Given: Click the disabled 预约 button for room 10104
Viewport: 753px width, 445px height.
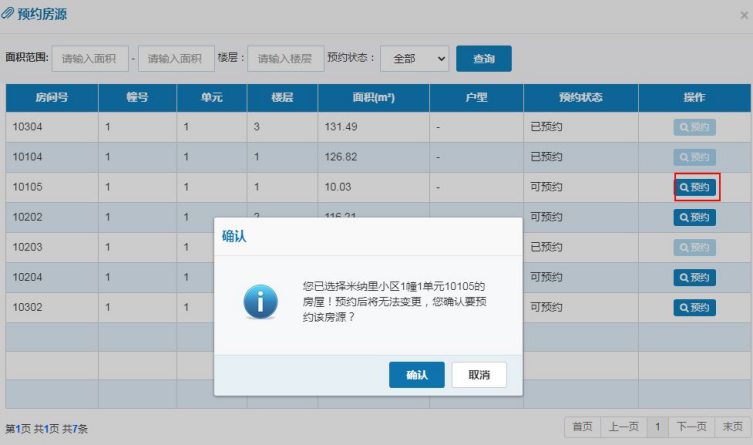Looking at the screenshot, I should (x=695, y=157).
